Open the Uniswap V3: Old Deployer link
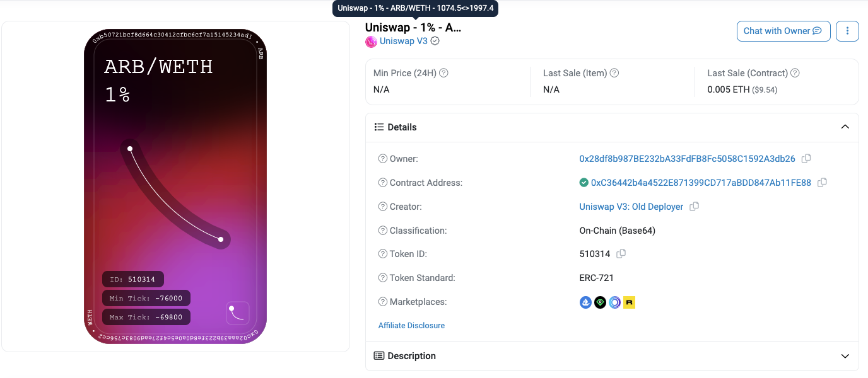Image resolution: width=868 pixels, height=378 pixels. tap(631, 207)
